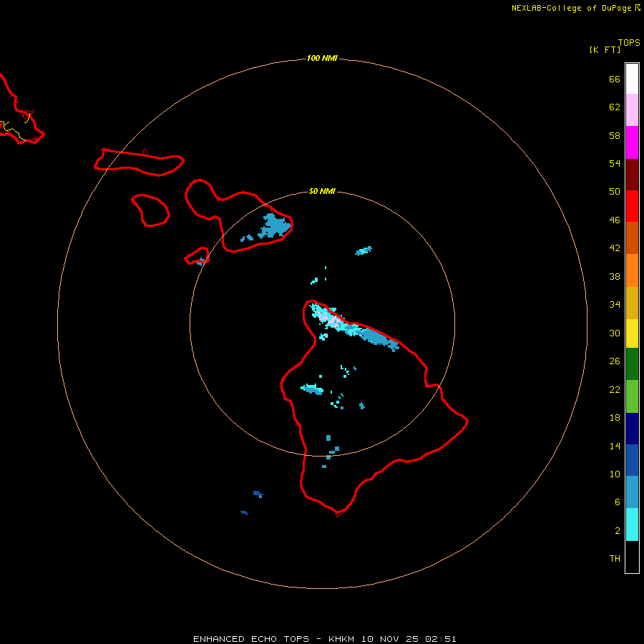The height and width of the screenshot is (644, 644).
Task: Click the Molokai island outline
Action: click(x=139, y=162)
